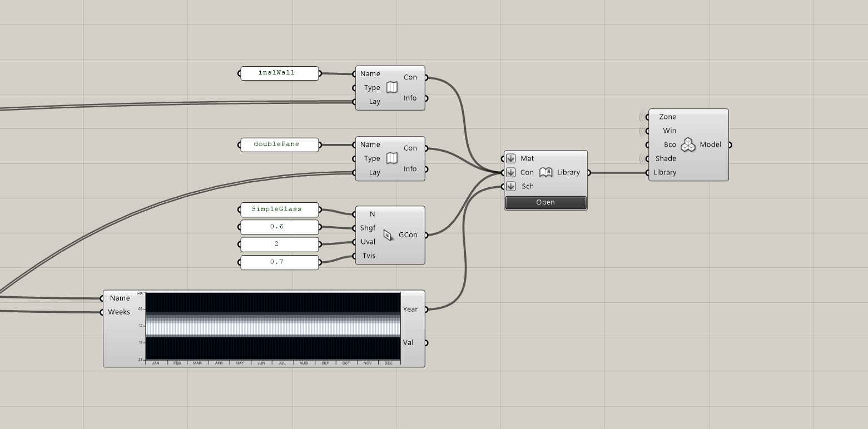Toggle flatten arrow on Con input
868x429 pixels.
[x=511, y=172]
